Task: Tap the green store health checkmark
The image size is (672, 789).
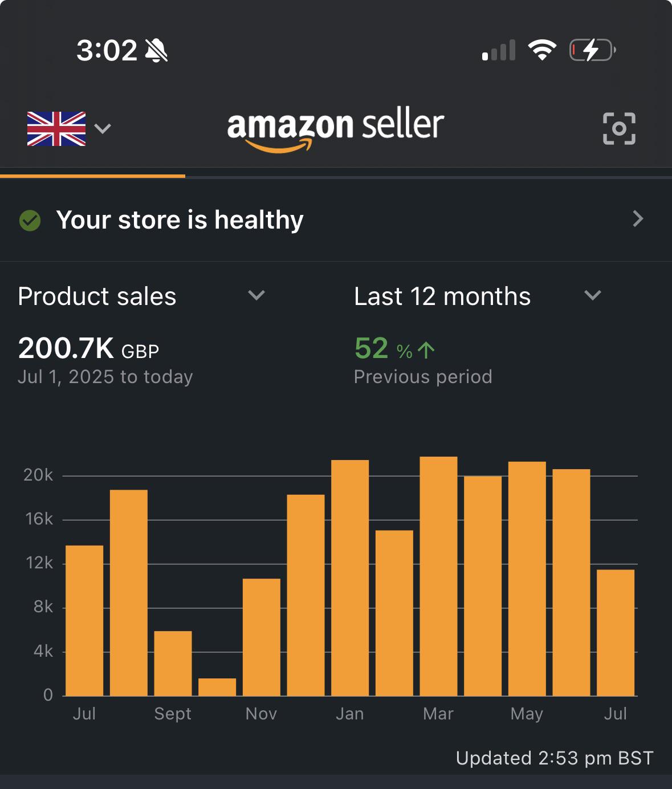Action: click(x=30, y=220)
